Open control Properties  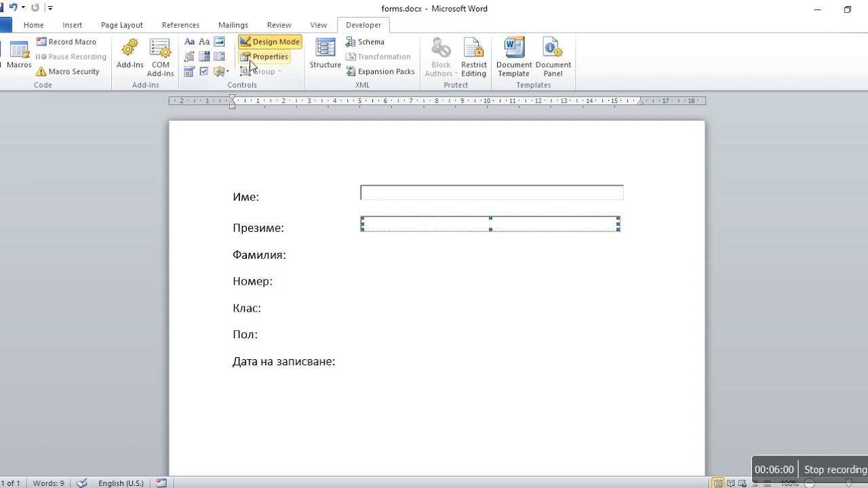click(x=264, y=57)
